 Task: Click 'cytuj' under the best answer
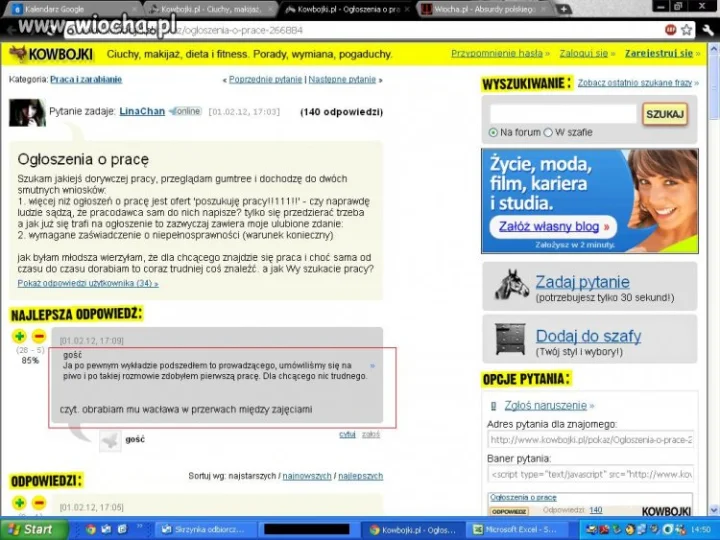(x=347, y=434)
